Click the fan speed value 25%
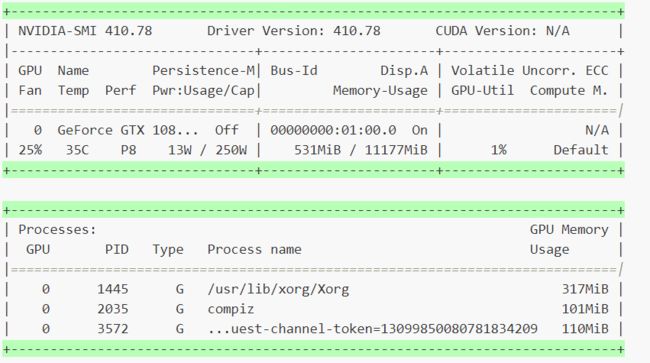 pyautogui.click(x=30, y=150)
